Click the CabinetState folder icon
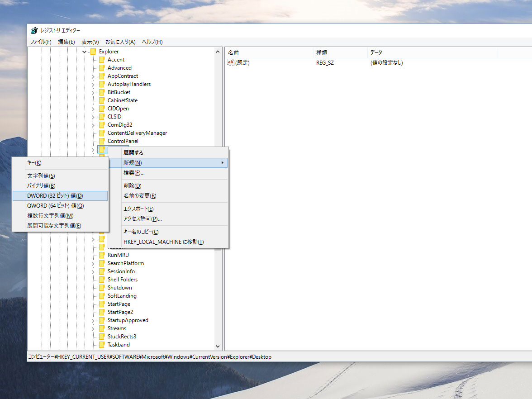Image resolution: width=532 pixels, height=399 pixels. pos(102,100)
